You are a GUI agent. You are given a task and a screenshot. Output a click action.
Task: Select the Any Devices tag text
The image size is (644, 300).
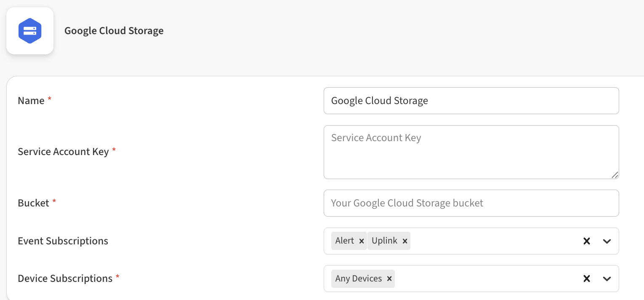coord(359,279)
